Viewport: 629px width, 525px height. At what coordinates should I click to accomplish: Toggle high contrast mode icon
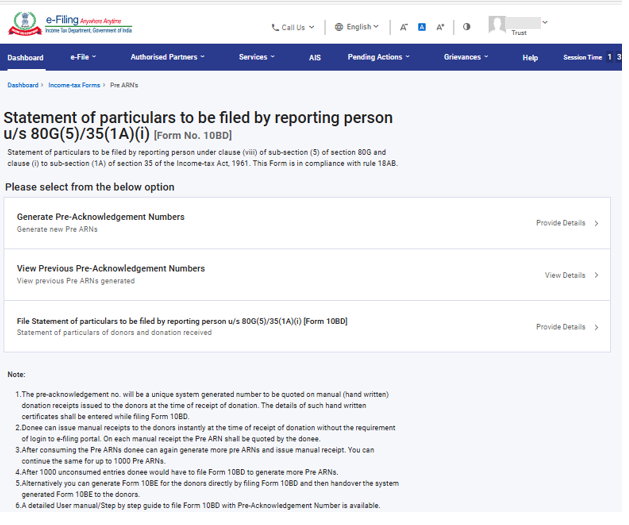(x=467, y=27)
